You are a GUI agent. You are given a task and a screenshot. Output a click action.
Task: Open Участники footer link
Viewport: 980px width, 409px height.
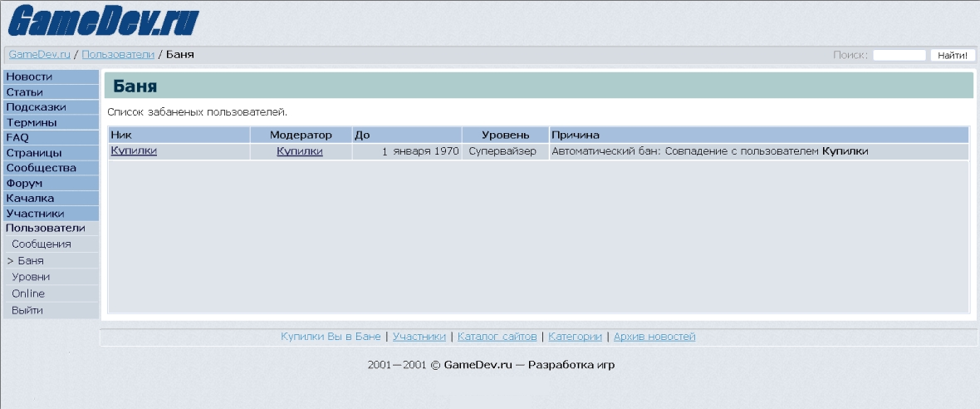point(419,337)
